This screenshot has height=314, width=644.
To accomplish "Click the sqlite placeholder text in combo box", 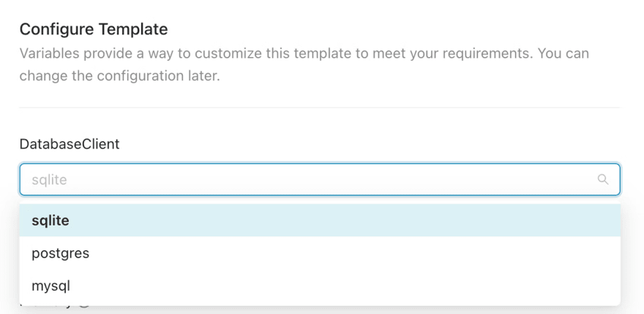I will [49, 180].
